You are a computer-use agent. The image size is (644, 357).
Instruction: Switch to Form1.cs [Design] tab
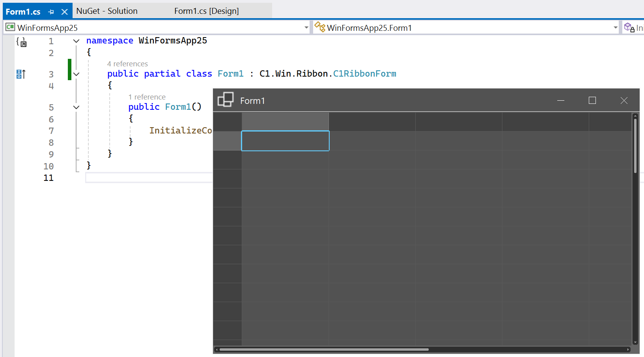[207, 11]
